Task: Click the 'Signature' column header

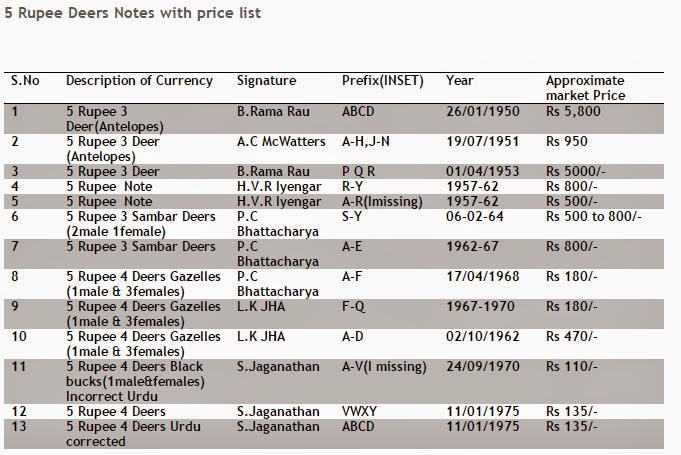Action: click(x=266, y=81)
